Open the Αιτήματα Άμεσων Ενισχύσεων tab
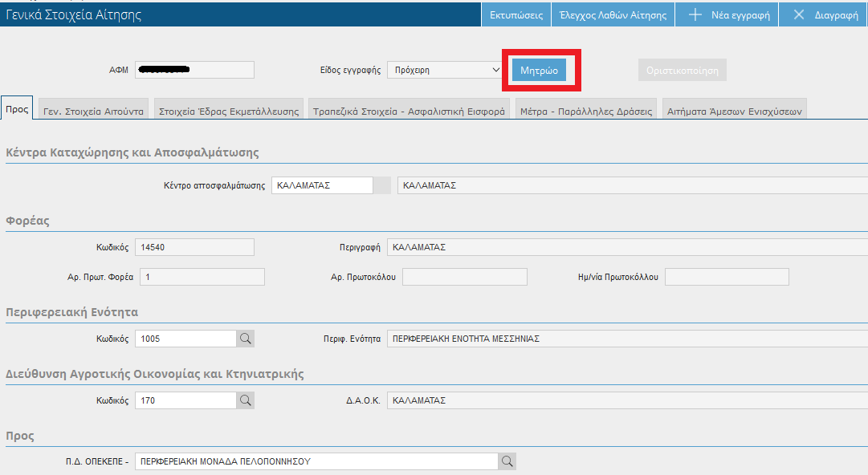 tap(734, 110)
